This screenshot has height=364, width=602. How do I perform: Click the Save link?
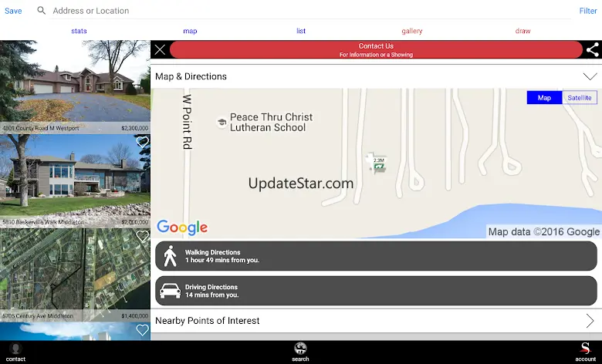pos(13,11)
